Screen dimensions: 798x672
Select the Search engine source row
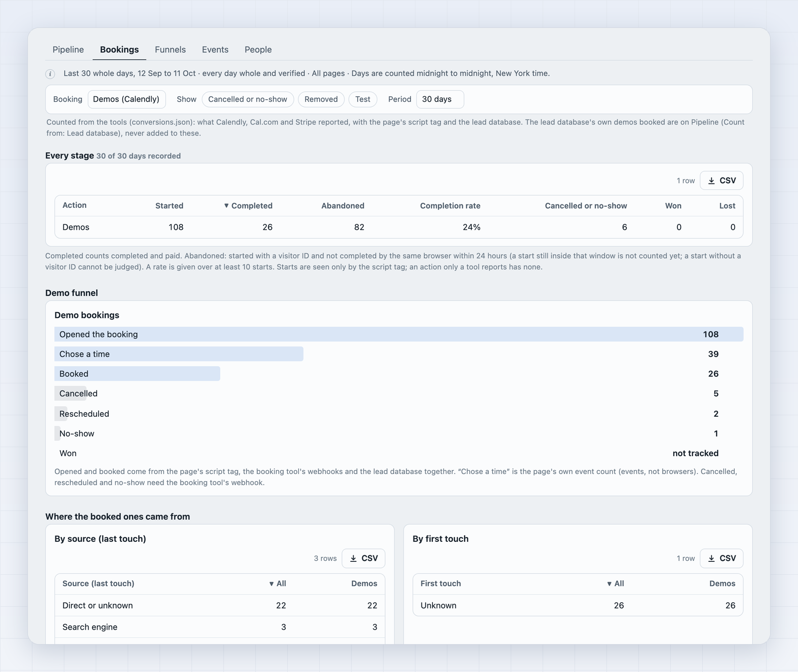coord(220,627)
